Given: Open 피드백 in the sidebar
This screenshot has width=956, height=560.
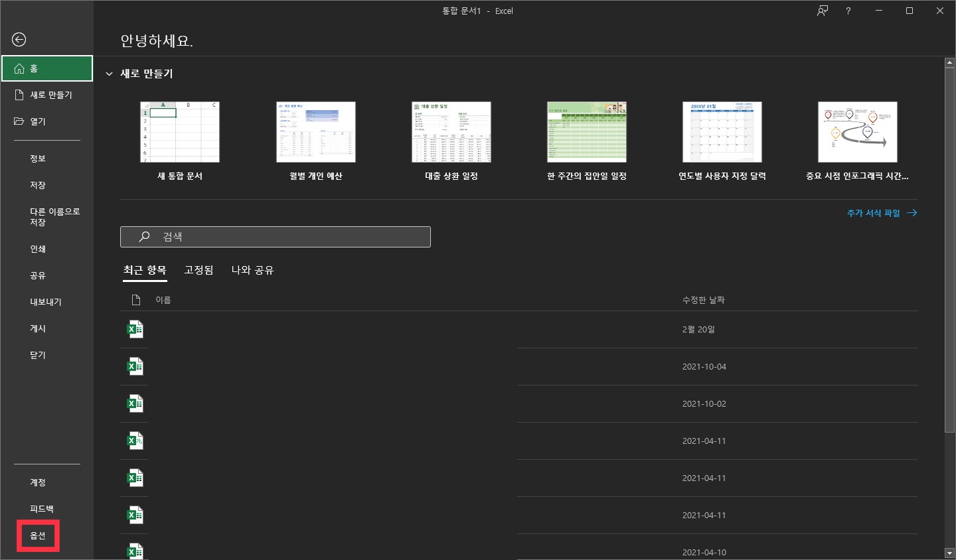Looking at the screenshot, I should click(x=42, y=509).
